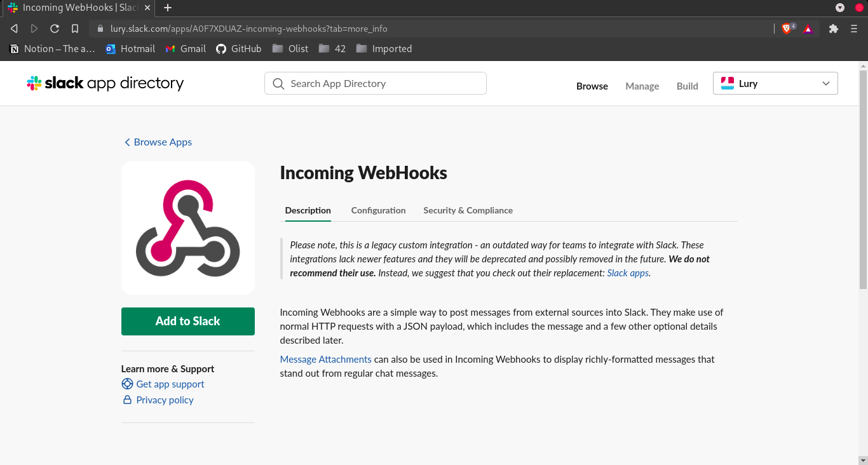Click the Add to Slack button
Image resolution: width=868 pixels, height=465 pixels.
[188, 321]
